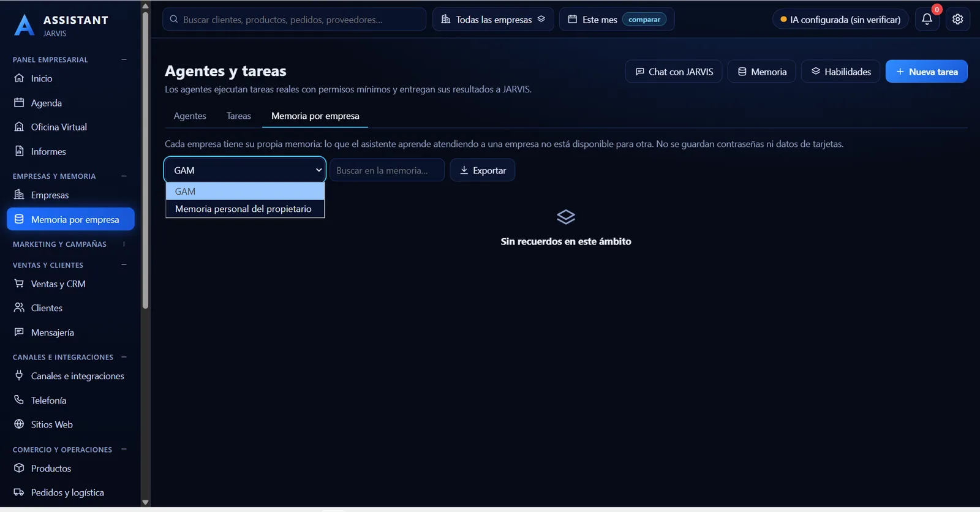This screenshot has width=980, height=512.
Task: Click the comparar badge
Action: pos(644,20)
